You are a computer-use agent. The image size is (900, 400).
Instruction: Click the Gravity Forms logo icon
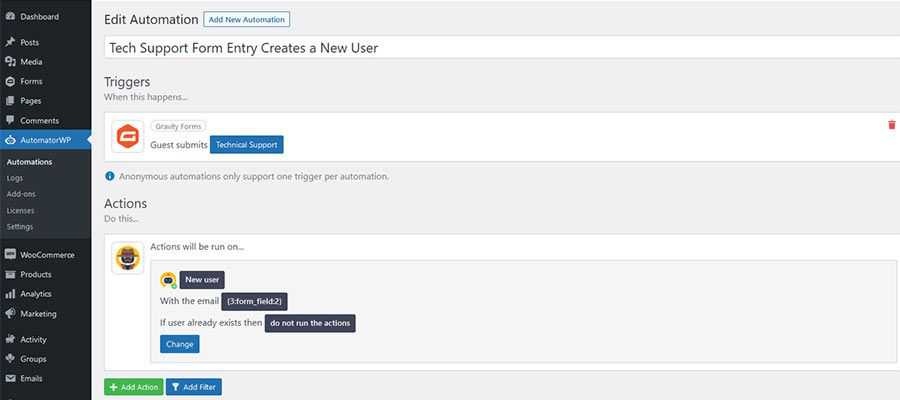point(127,137)
